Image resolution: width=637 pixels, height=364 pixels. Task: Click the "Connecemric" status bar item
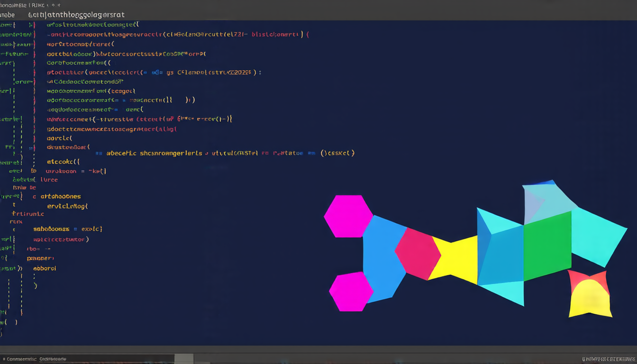click(x=21, y=359)
